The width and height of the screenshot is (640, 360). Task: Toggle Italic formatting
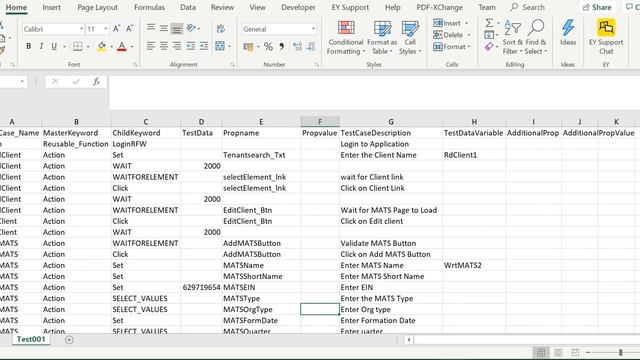[x=41, y=46]
